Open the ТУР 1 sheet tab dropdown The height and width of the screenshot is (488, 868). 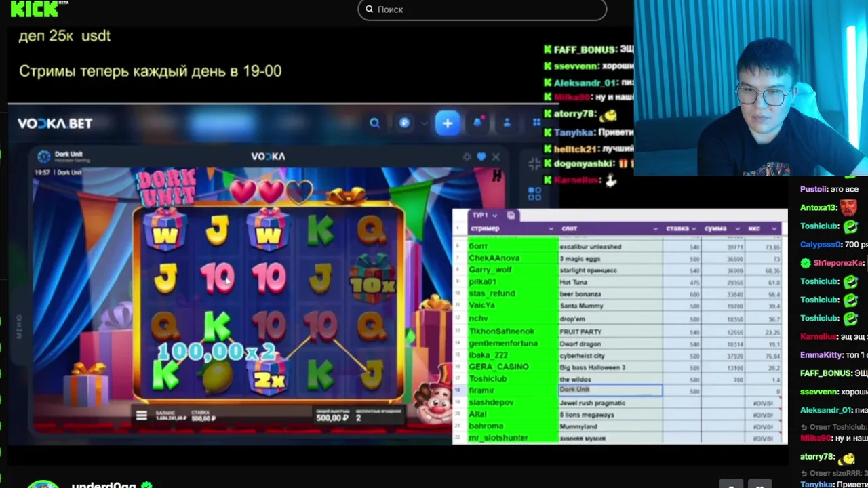coord(495,215)
